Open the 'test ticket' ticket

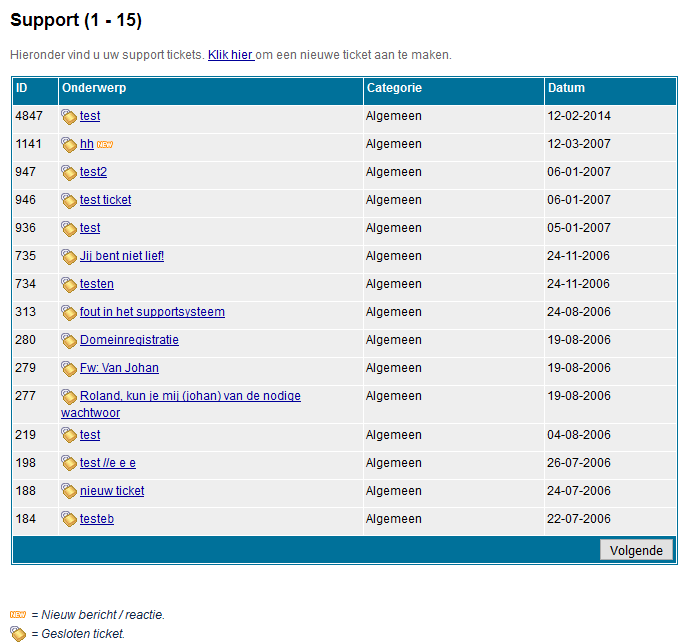coord(105,200)
